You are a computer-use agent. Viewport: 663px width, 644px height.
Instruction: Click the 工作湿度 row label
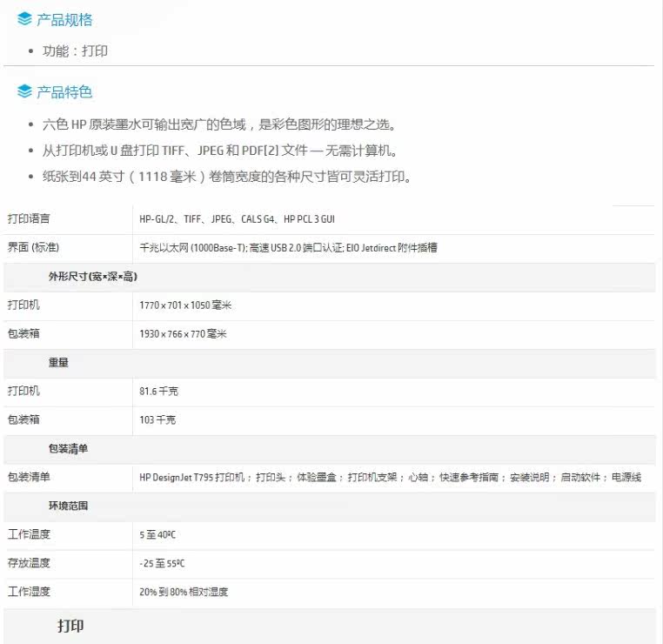[x=29, y=591]
